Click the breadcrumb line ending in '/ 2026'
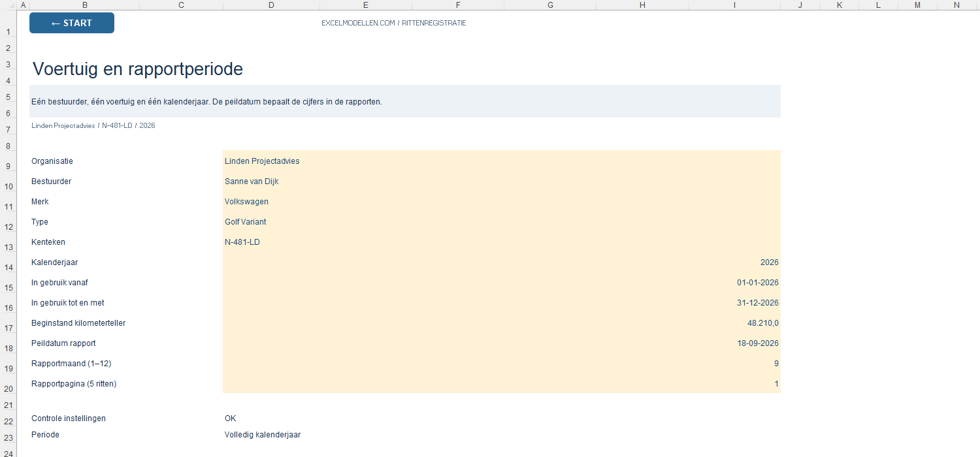 click(93, 125)
